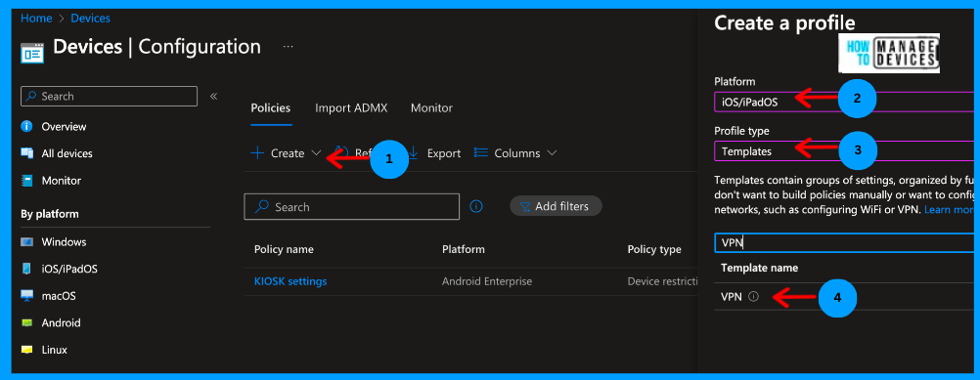The image size is (980, 380).
Task: Select iOS/iPadOS under By platform
Action: tap(69, 269)
